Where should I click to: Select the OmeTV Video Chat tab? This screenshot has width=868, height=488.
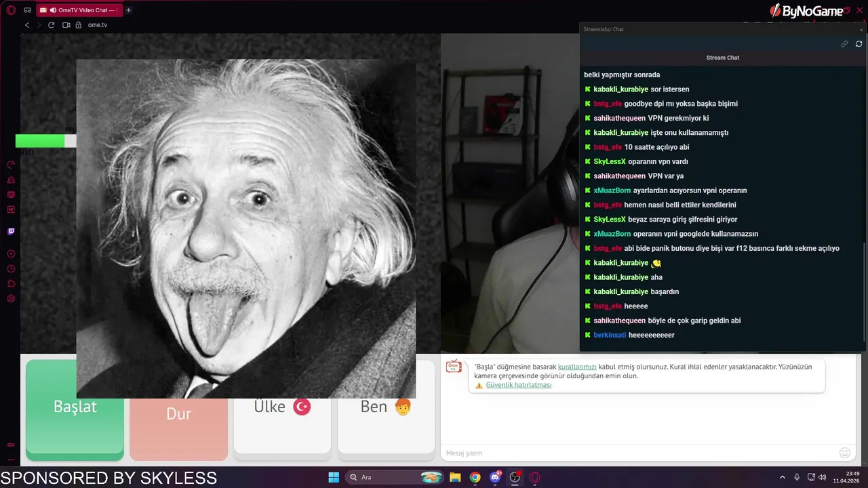click(x=78, y=10)
